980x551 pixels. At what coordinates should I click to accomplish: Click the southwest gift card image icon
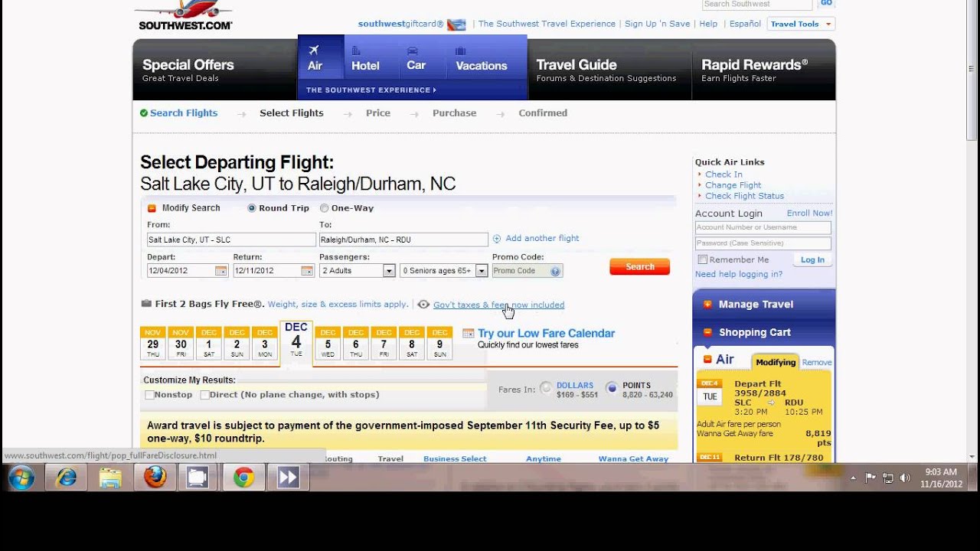click(x=456, y=24)
